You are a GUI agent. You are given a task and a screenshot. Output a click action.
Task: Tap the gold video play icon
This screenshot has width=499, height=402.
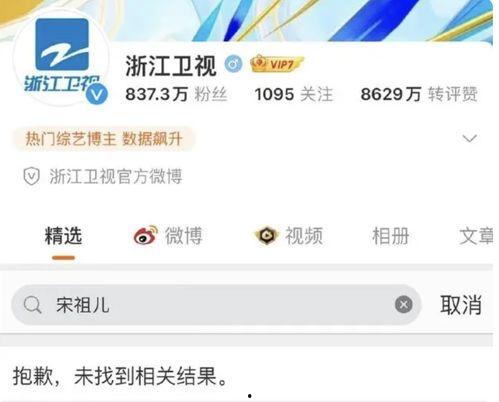[266, 235]
